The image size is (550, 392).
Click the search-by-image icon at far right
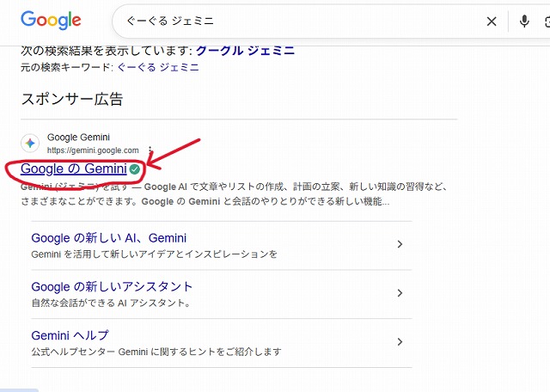pyautogui.click(x=547, y=21)
